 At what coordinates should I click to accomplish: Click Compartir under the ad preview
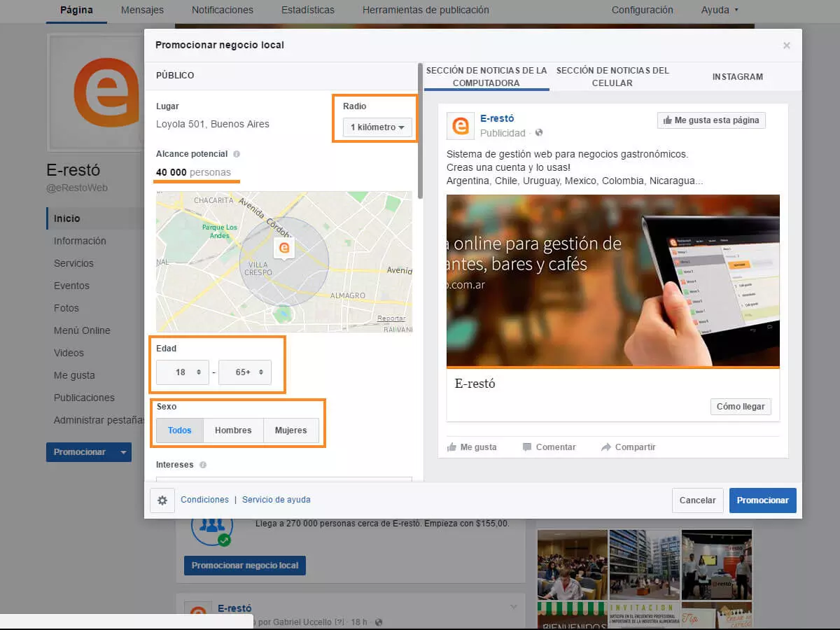[628, 447]
